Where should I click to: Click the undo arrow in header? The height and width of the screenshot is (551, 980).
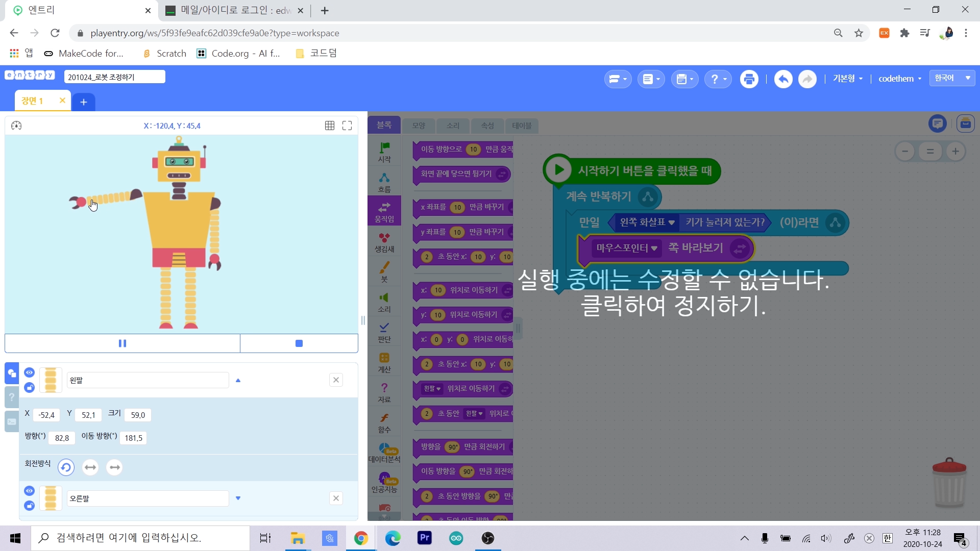(783, 79)
